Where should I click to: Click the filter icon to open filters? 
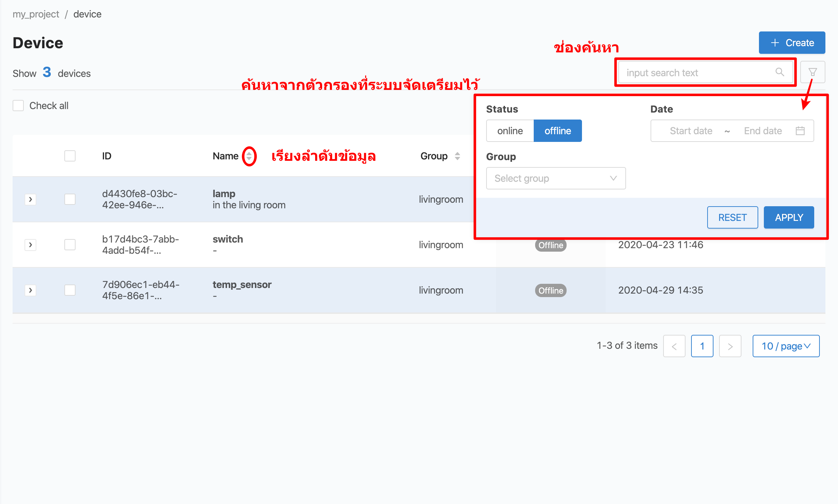coord(812,72)
